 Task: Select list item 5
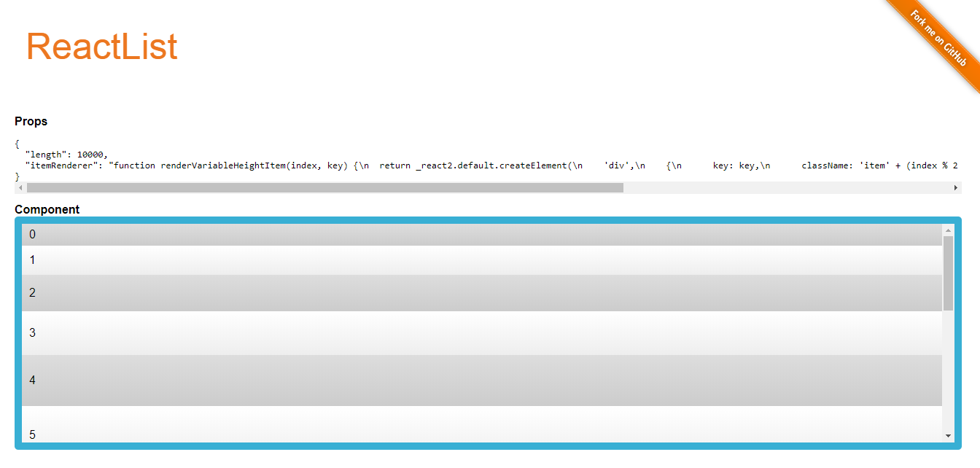click(482, 424)
